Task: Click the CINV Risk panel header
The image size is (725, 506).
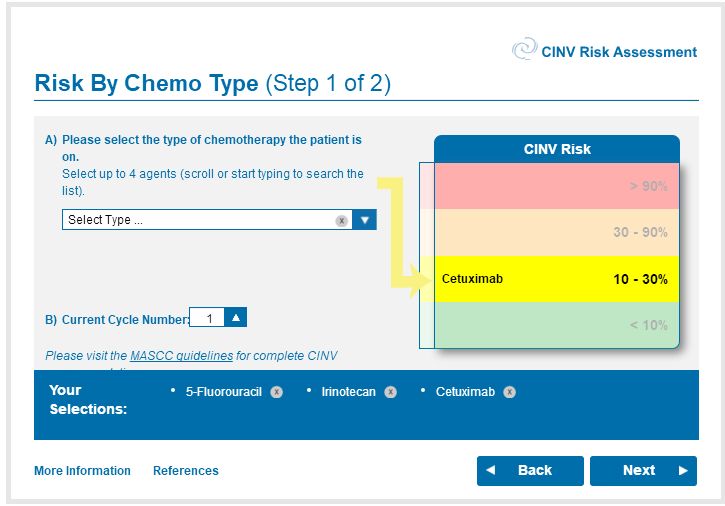Action: click(557, 149)
